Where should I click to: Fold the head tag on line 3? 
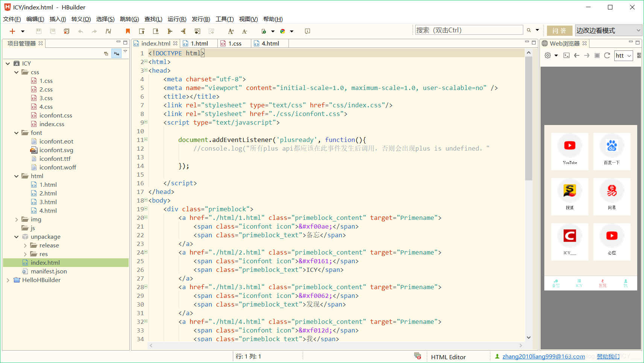coord(146,70)
